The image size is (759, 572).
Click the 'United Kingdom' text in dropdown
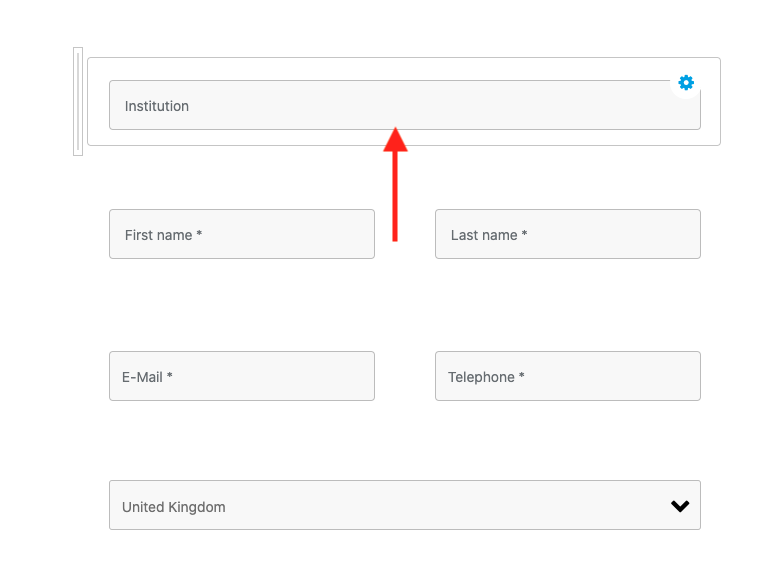(174, 507)
